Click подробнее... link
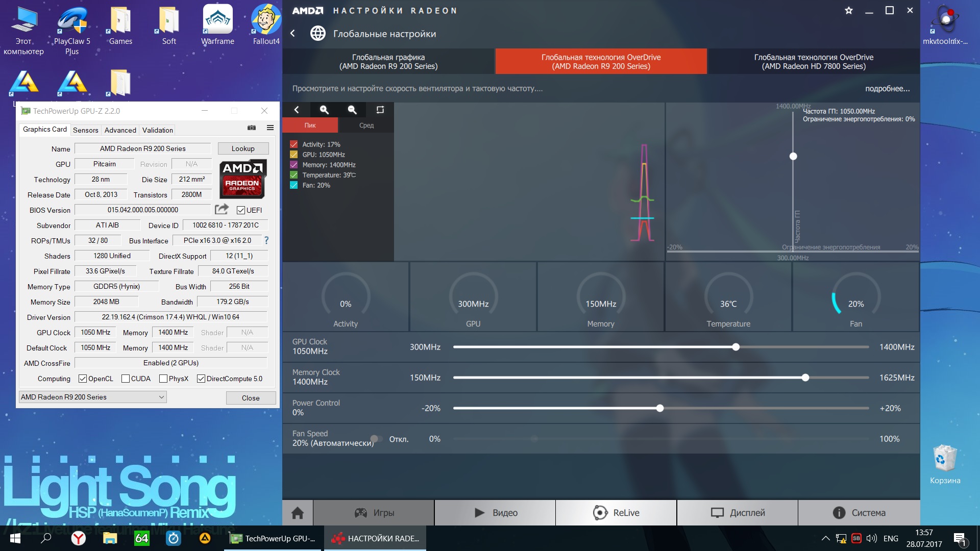980x551 pixels. point(887,89)
